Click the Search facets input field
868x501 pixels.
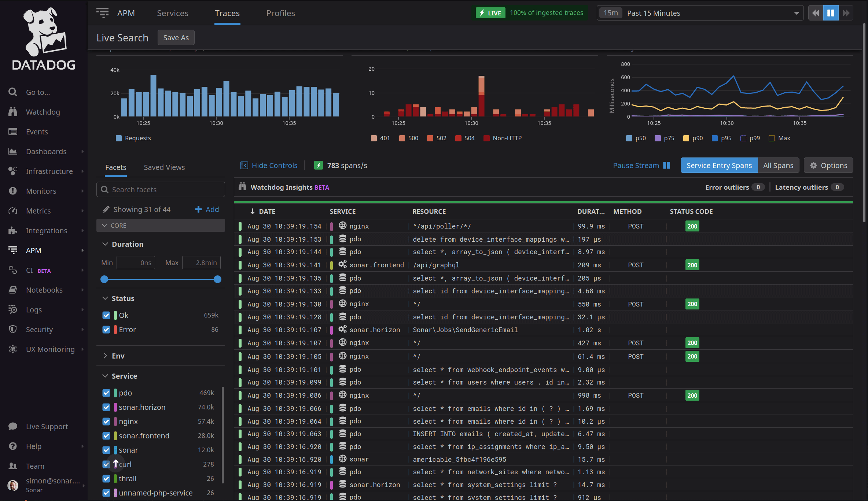160,189
